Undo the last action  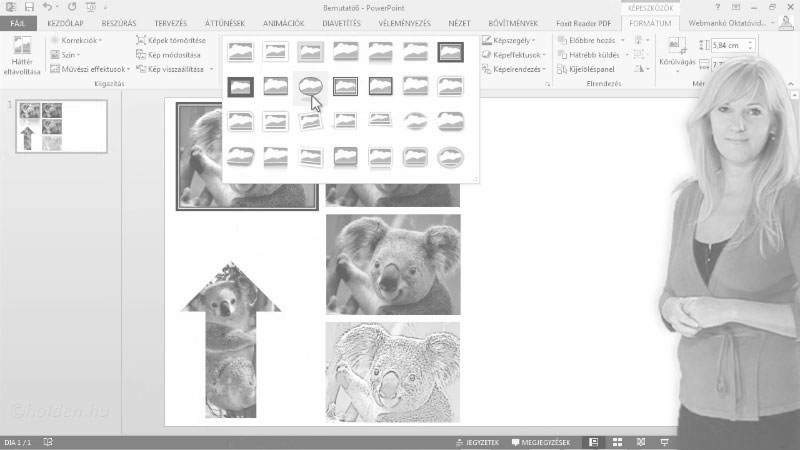pyautogui.click(x=47, y=7)
